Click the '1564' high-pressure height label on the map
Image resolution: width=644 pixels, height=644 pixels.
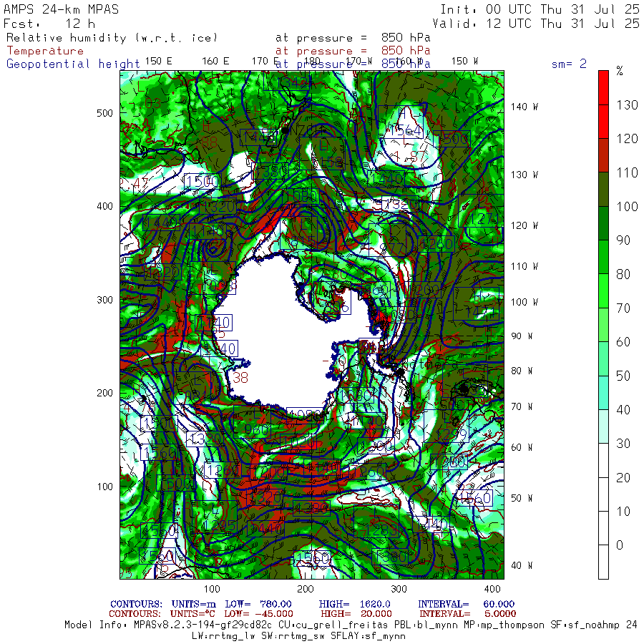(406, 131)
